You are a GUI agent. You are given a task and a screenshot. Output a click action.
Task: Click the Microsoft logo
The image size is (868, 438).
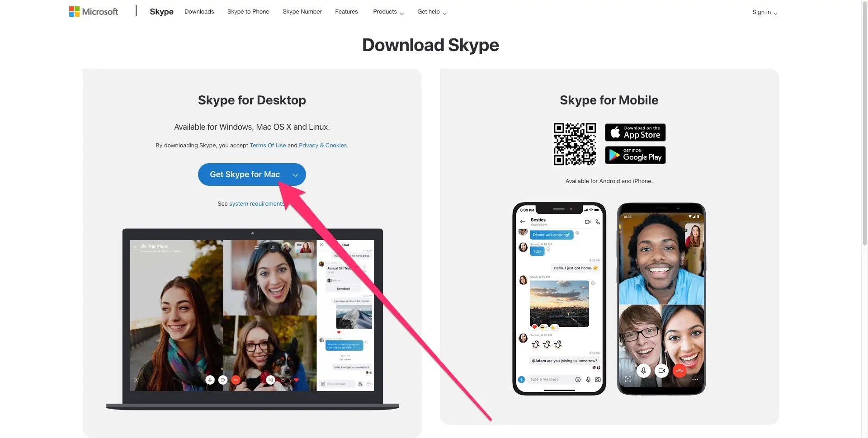click(x=94, y=12)
